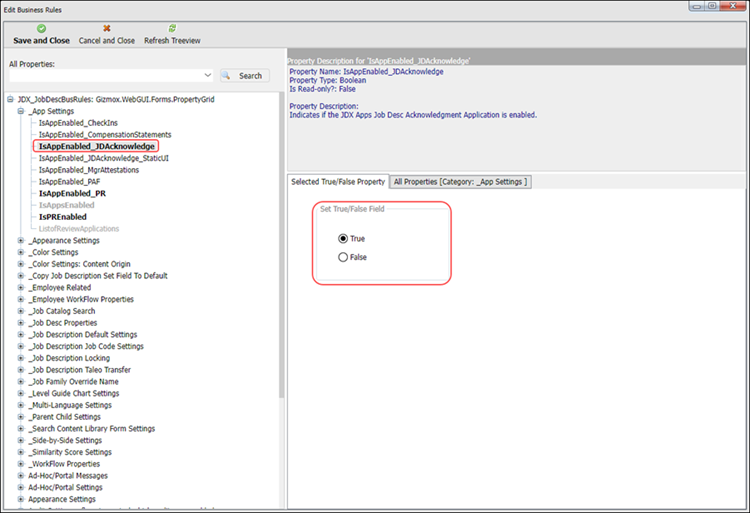The height and width of the screenshot is (513, 750).
Task: Click the Save and Close green checkmark icon
Action: pyautogui.click(x=41, y=29)
